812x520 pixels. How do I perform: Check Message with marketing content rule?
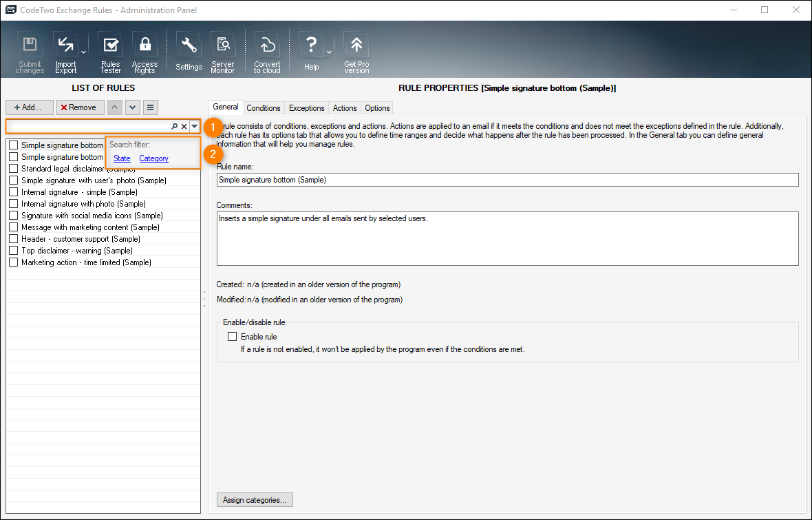(x=14, y=227)
